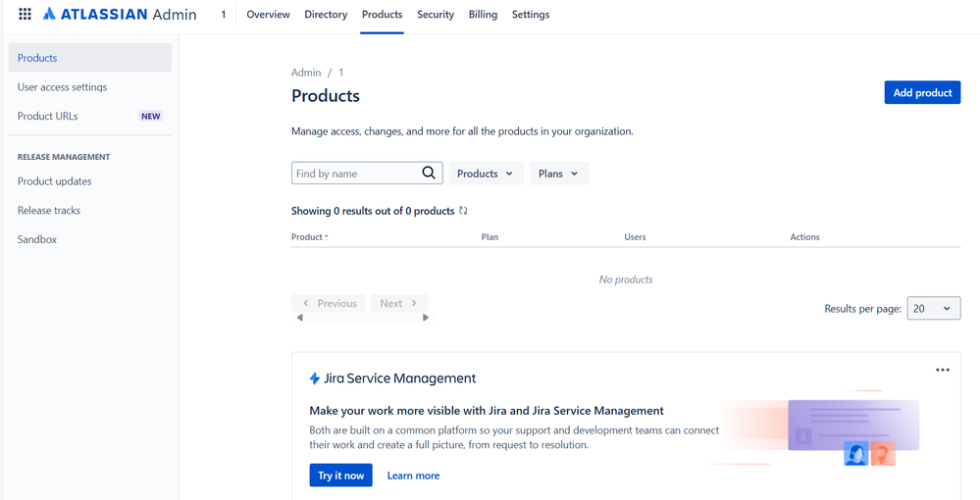Switch to the Billing tab

tap(483, 15)
